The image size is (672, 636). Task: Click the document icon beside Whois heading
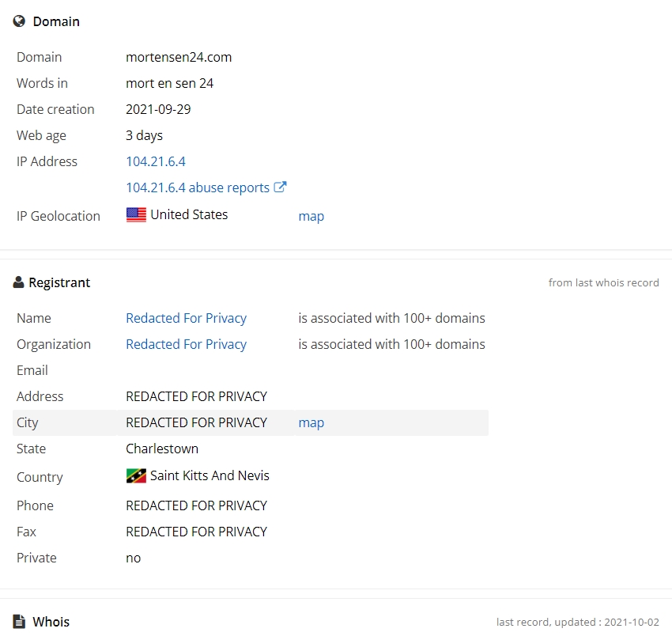pyautogui.click(x=19, y=621)
